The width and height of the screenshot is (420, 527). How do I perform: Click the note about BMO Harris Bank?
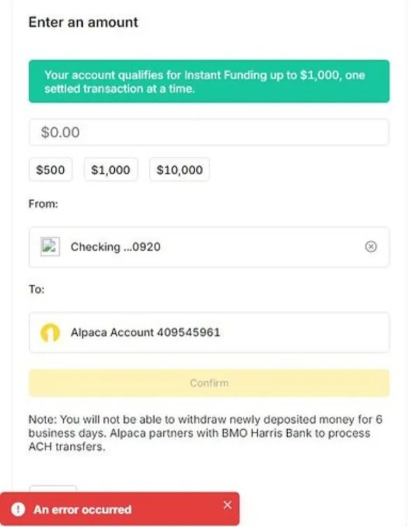pos(207,433)
